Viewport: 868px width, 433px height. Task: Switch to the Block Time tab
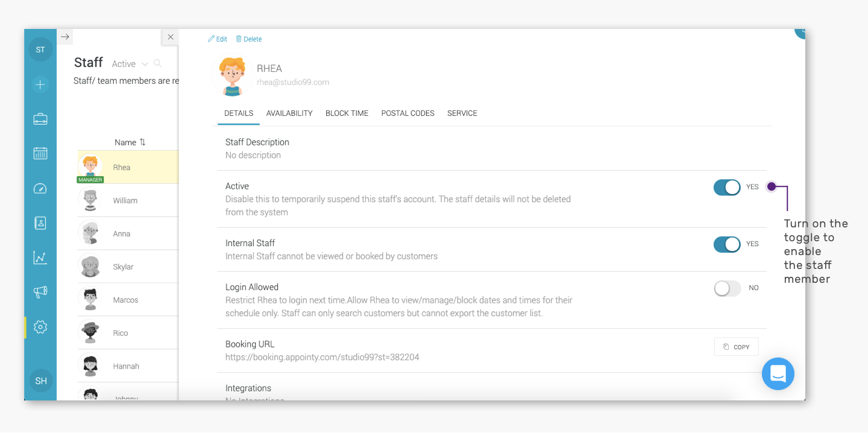pos(347,113)
